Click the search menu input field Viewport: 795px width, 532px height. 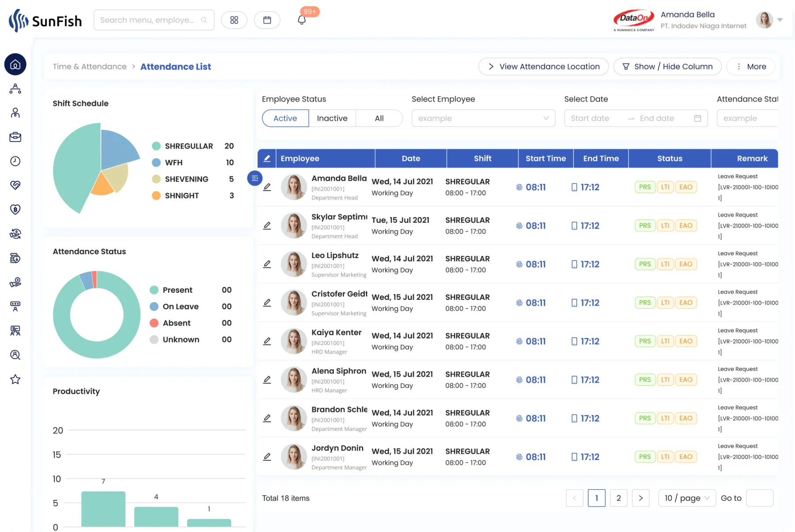(x=154, y=20)
